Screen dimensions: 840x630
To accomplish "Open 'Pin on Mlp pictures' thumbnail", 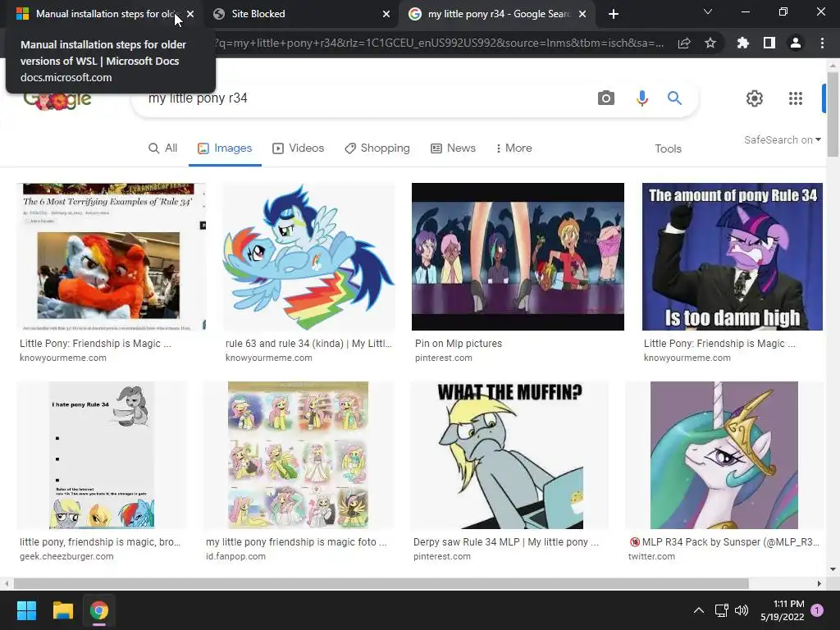I will coord(518,257).
